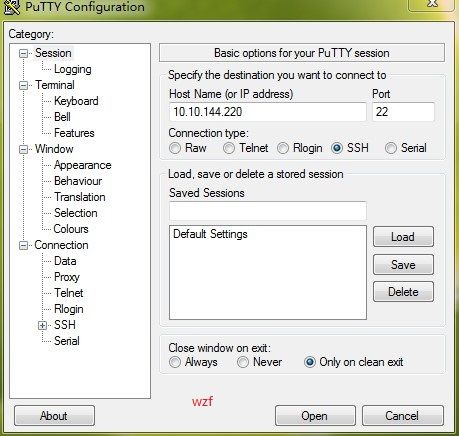Open the Appearance settings category

click(x=82, y=165)
